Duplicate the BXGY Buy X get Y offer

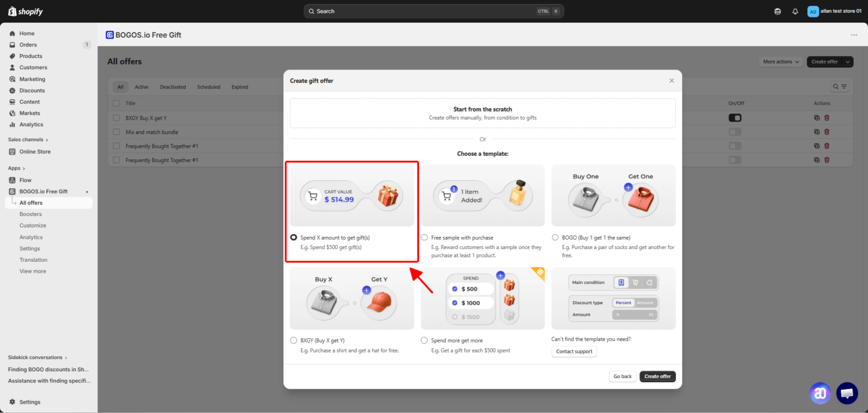pyautogui.click(x=816, y=118)
